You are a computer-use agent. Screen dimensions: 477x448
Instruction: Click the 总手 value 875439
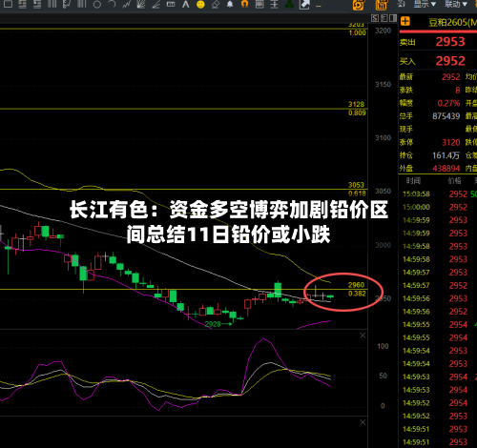pyautogui.click(x=446, y=116)
